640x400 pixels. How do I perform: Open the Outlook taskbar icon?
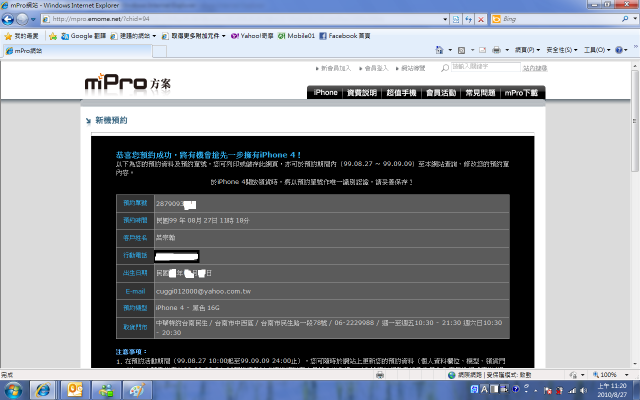[x=76, y=390]
